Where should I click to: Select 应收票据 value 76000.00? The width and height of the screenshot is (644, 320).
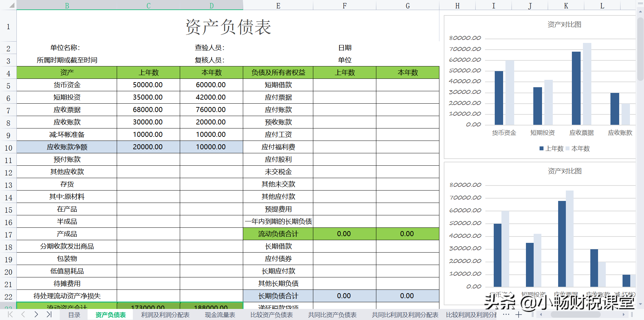(x=211, y=110)
